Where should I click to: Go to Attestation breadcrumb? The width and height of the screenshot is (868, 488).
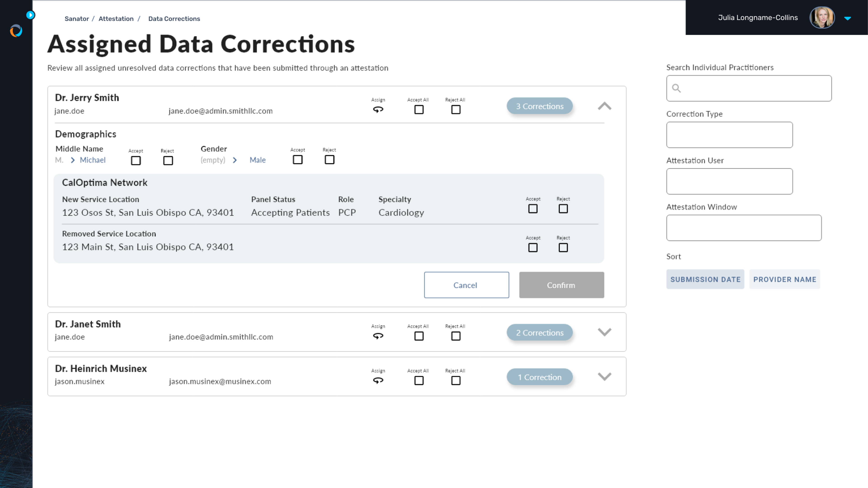point(116,19)
